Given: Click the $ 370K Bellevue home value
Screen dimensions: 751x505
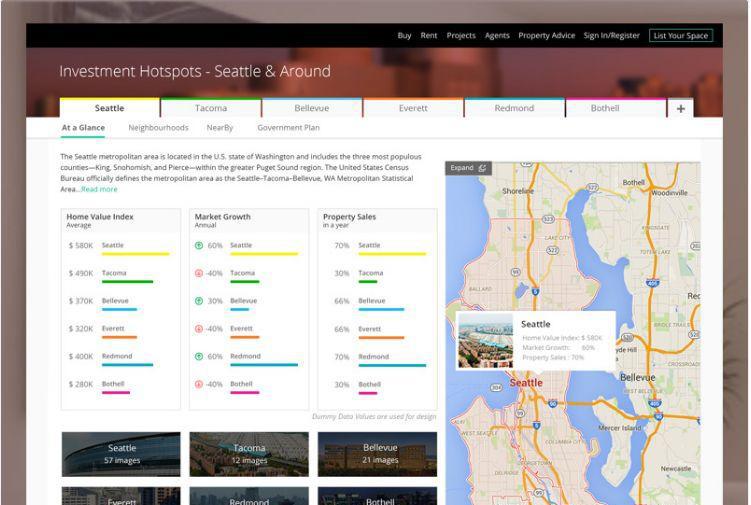Looking at the screenshot, I should 80,301.
